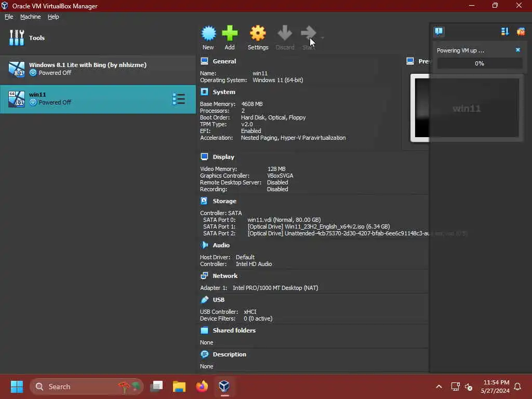The width and height of the screenshot is (532, 399).
Task: Click the Storage section header
Action: [x=224, y=201]
